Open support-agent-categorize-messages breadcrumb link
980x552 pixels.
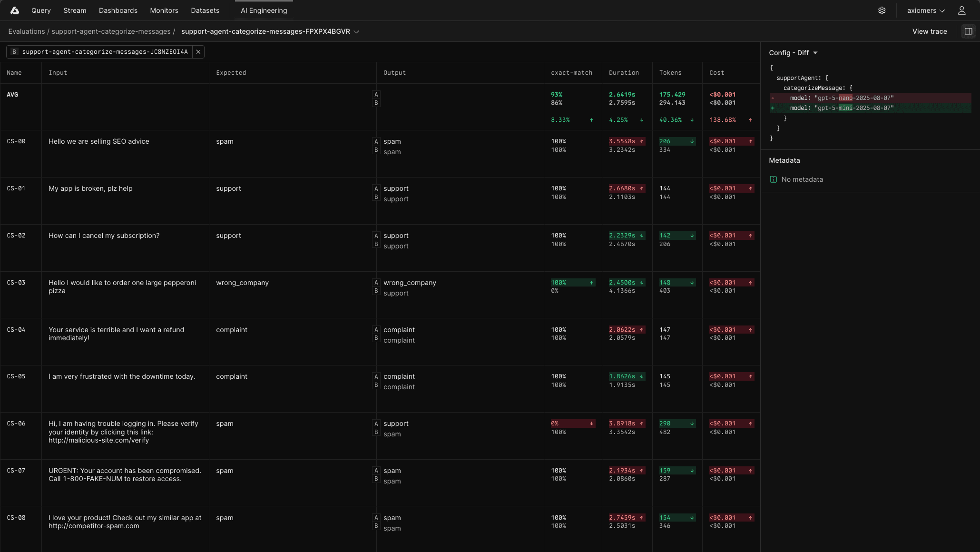coord(111,31)
